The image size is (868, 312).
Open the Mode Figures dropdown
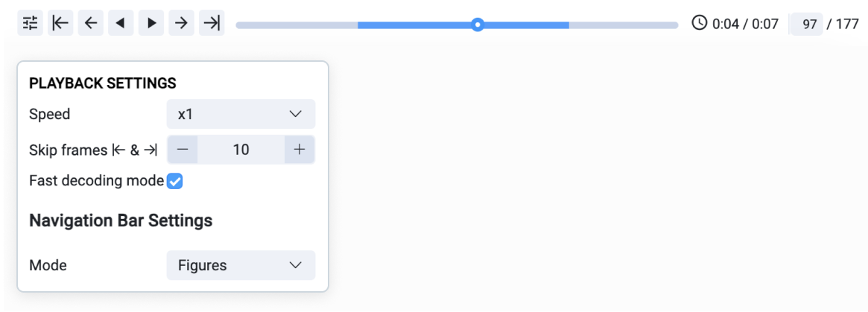point(240,265)
